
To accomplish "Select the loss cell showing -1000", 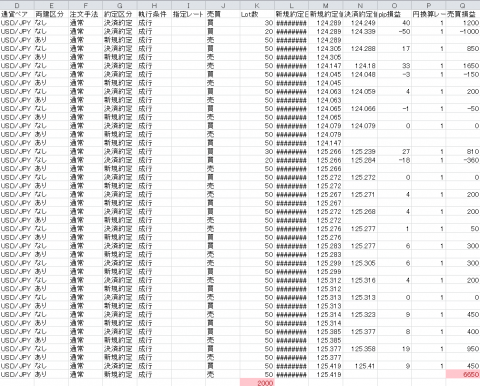I will click(x=463, y=31).
